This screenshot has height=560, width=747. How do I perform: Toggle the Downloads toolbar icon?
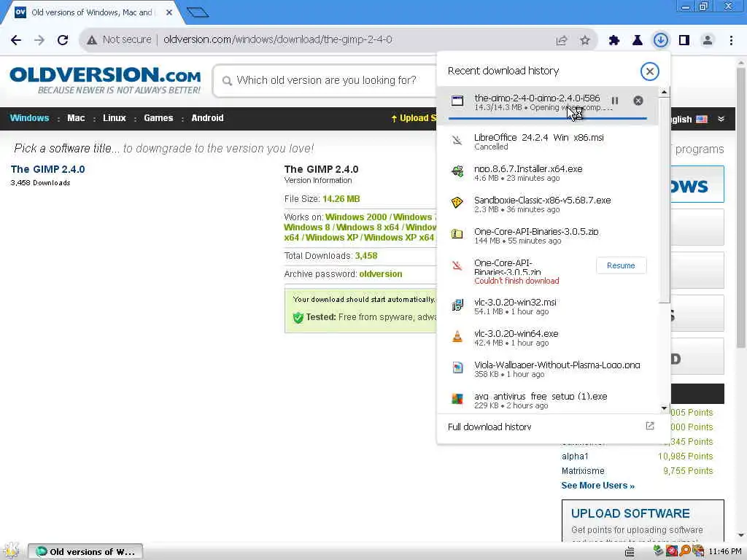click(x=661, y=40)
